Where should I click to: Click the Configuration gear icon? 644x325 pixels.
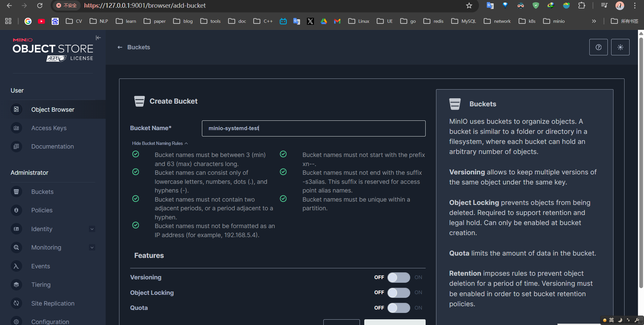point(16,321)
